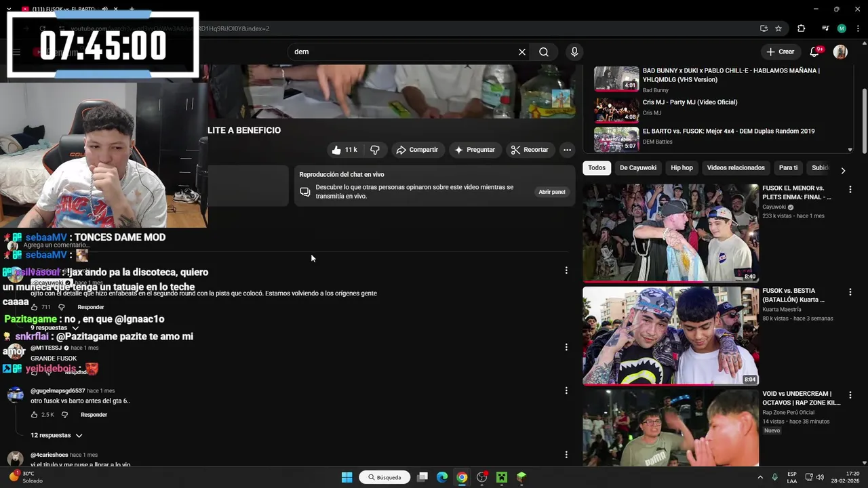Switch to Chrome on the taskbar
Viewport: 868px width, 488px height.
coord(462,477)
